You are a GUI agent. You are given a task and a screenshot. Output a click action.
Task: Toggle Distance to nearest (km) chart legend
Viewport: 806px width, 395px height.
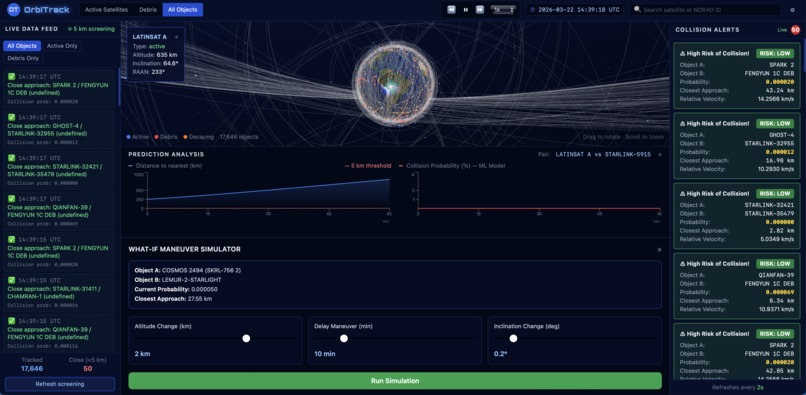165,166
